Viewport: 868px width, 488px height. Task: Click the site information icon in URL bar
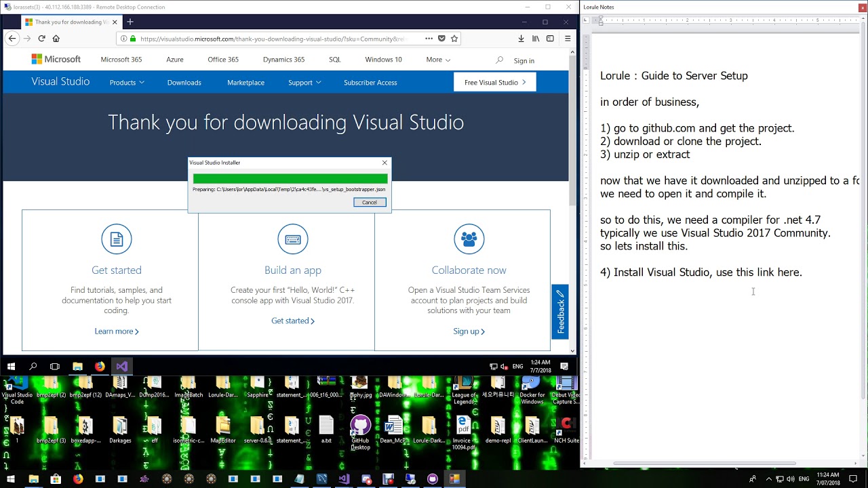pyautogui.click(x=123, y=39)
